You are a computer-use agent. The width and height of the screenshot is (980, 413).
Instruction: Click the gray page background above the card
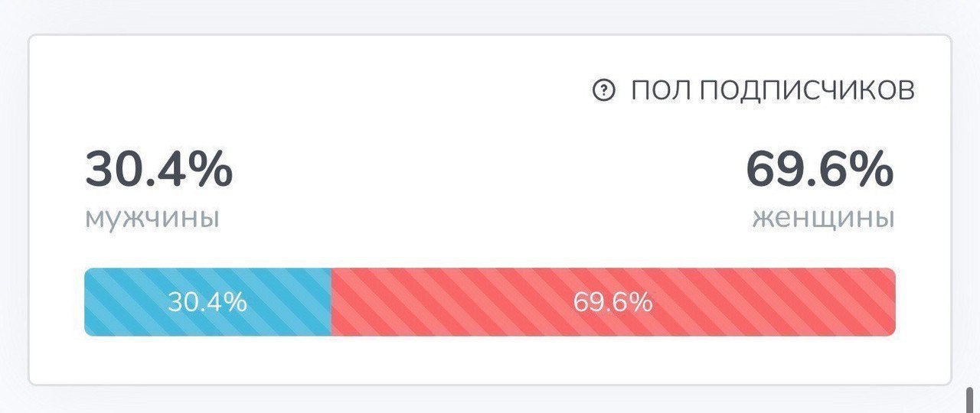490,15
